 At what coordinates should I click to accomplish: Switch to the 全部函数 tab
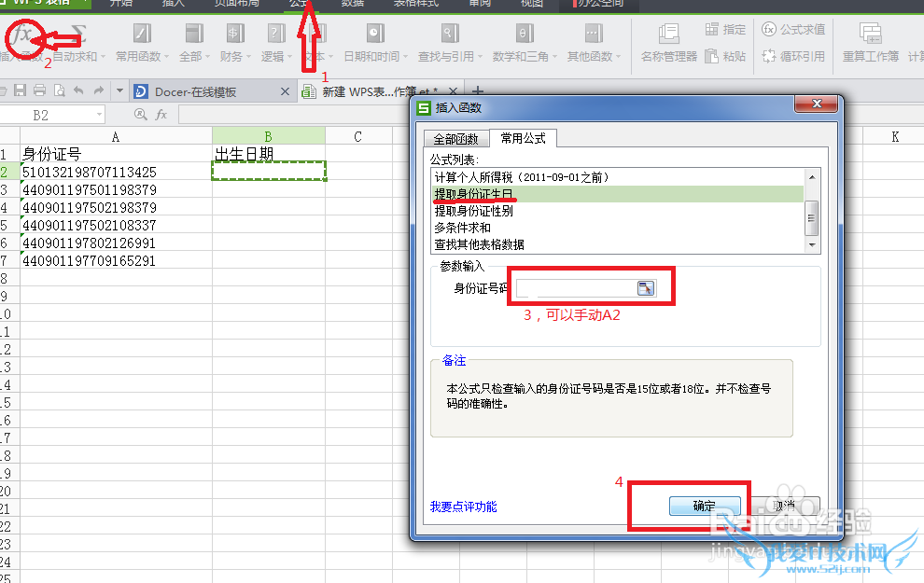456,139
